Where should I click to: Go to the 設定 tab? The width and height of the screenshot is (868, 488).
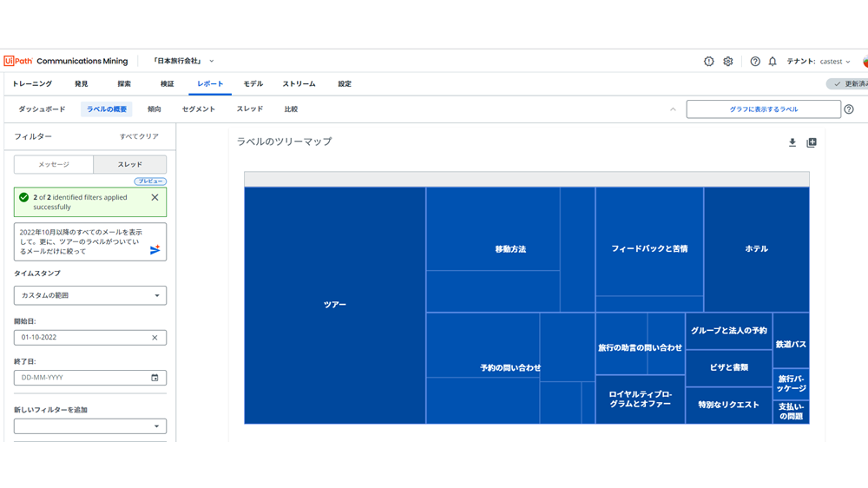(345, 83)
